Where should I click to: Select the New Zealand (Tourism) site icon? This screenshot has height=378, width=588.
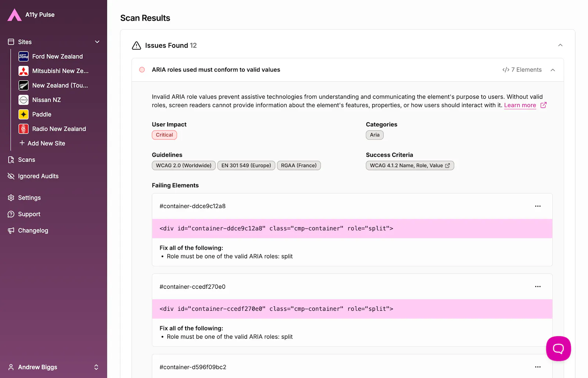click(x=24, y=85)
